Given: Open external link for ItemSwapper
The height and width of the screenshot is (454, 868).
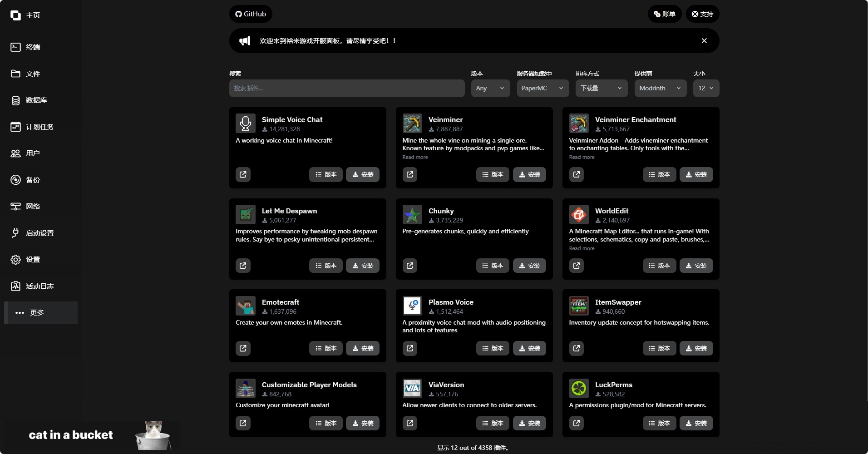Looking at the screenshot, I should pos(577,348).
